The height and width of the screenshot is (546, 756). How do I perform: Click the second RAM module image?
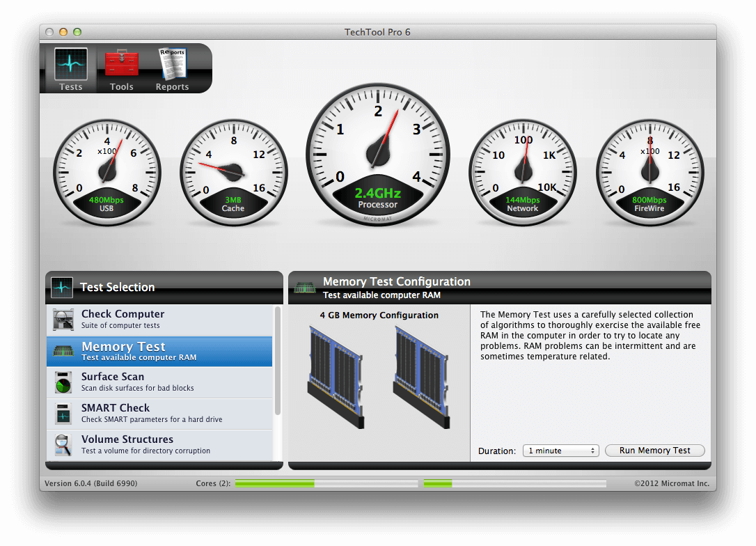tap(421, 377)
